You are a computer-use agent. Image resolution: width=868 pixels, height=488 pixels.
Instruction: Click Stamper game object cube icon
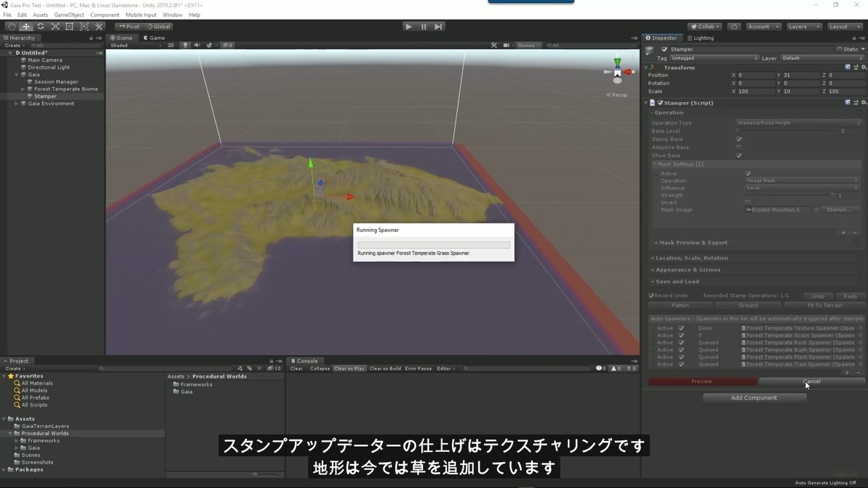[650, 50]
